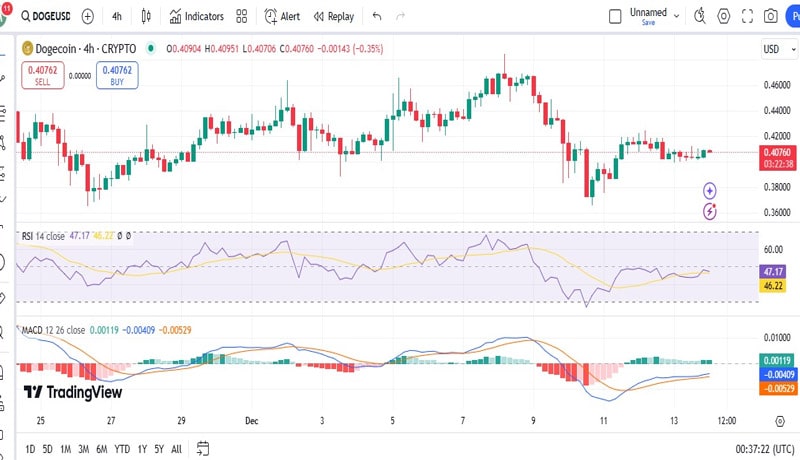This screenshot has width=800, height=460.
Task: Select the layout setup square icon
Action: pos(615,16)
